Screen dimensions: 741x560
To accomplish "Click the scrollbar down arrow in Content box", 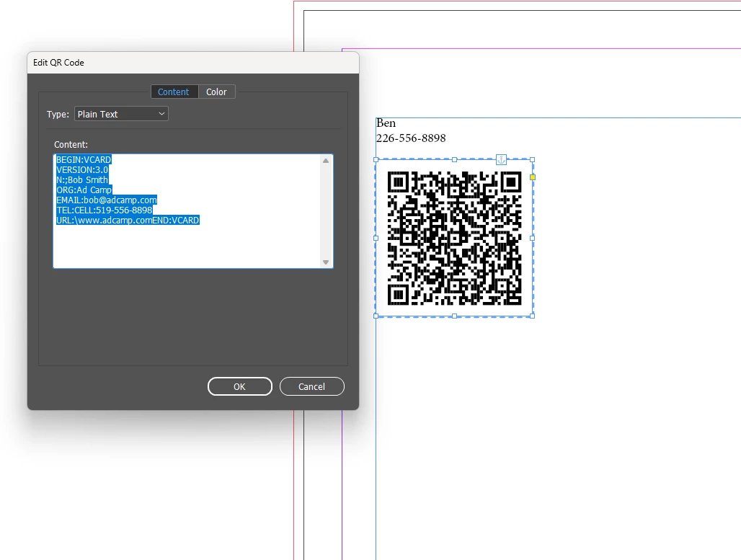I will pos(326,262).
